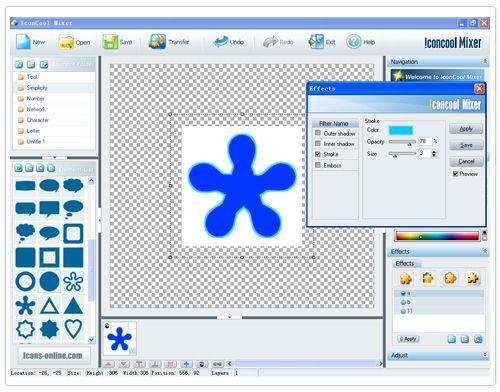Choose the thought cloud bubble shape
Screen dimensions: 500x392
pyautogui.click(x=25, y=233)
